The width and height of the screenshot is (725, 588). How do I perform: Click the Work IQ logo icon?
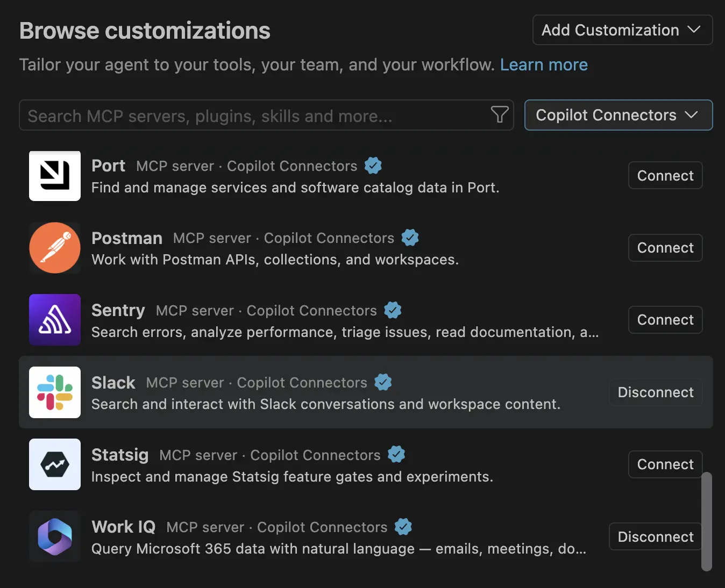[55, 536]
